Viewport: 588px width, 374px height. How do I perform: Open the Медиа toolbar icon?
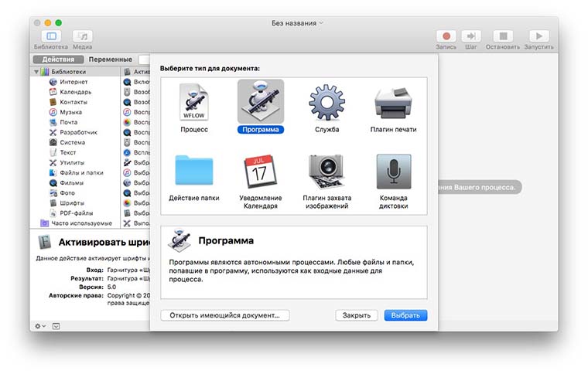tap(83, 36)
